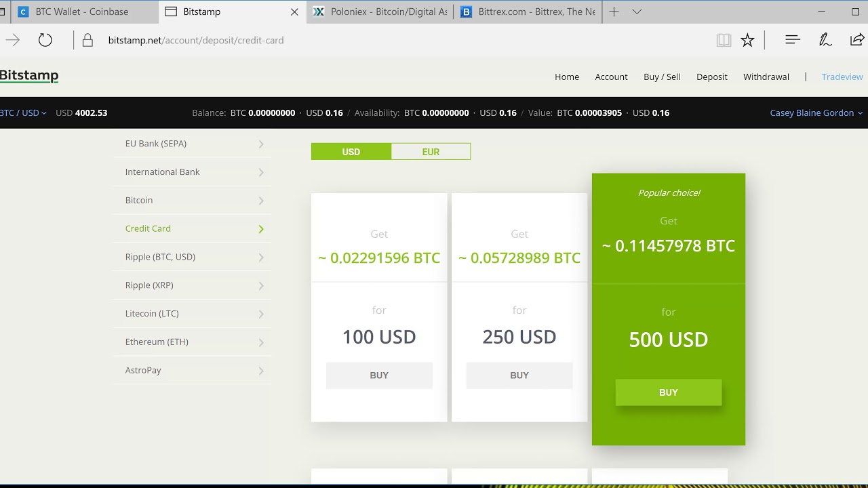This screenshot has width=868, height=488.
Task: Click chevron next to International Bank
Action: tap(261, 172)
